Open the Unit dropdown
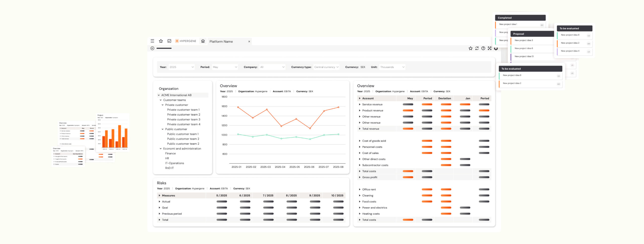Screen dimensions: 644x244 (392, 67)
